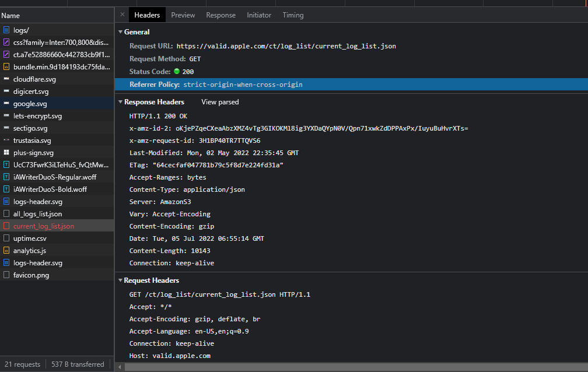Click the Accept-Language request header
Screen dimensions: 588x372
189,331
